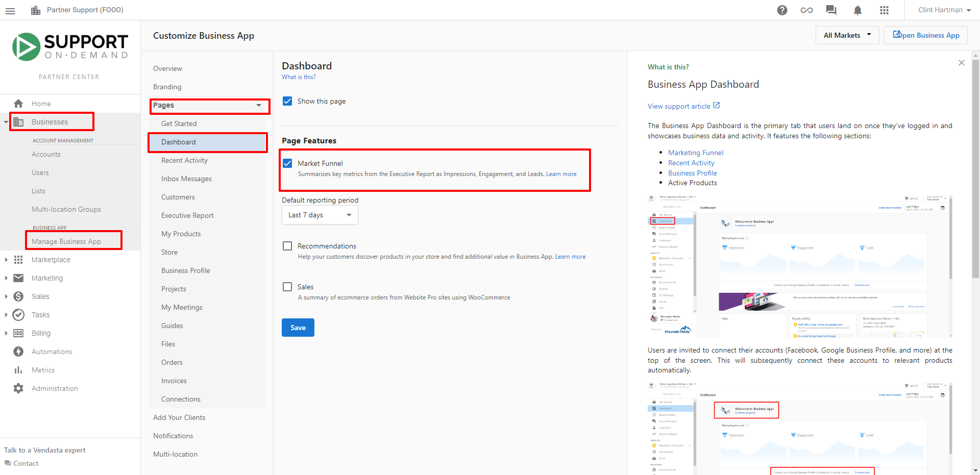Open View support article link
This screenshot has height=475, width=980.
click(679, 106)
